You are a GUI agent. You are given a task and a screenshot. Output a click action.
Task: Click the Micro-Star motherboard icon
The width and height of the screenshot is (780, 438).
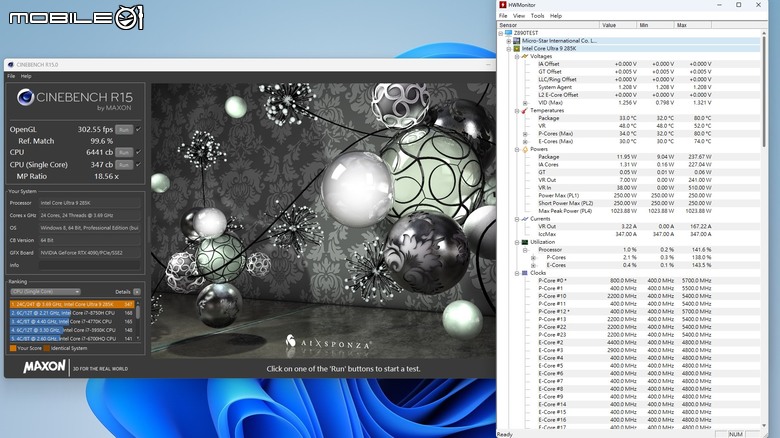tap(516, 41)
